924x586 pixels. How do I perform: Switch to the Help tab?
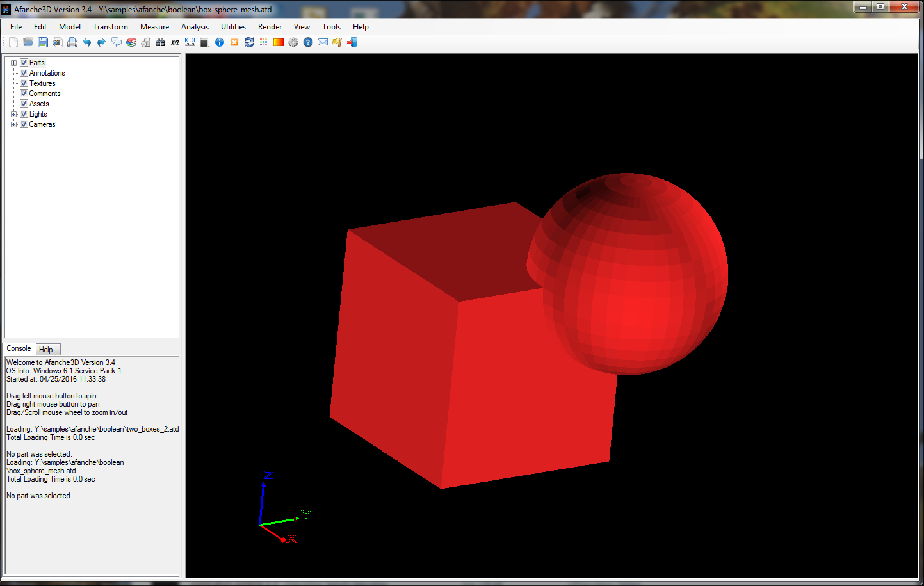[x=46, y=350]
